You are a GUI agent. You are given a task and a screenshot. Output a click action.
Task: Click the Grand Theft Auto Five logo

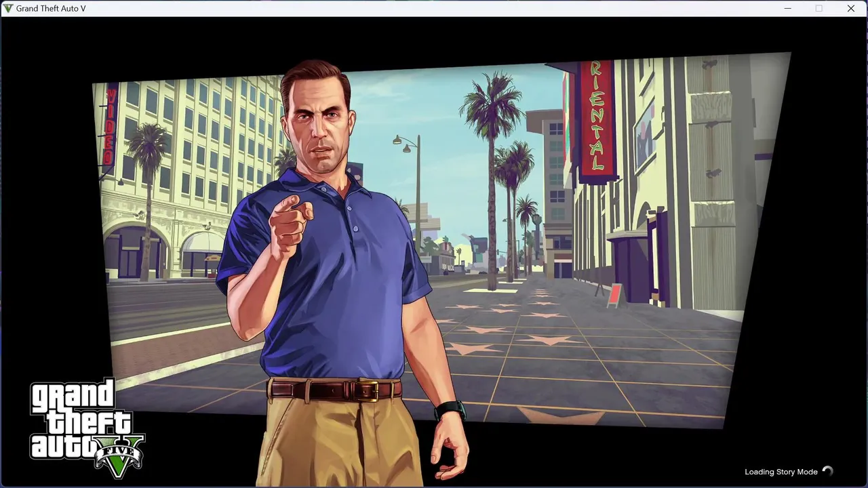click(87, 429)
